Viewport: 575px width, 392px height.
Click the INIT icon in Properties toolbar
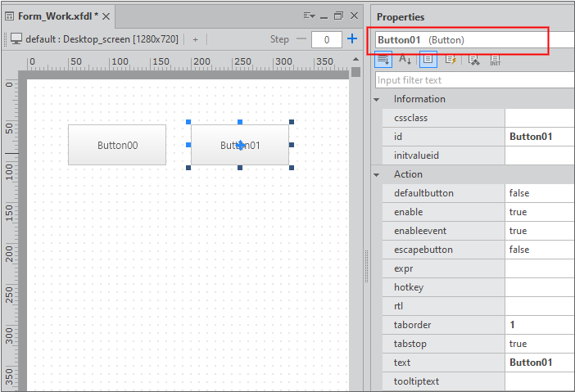(496, 60)
